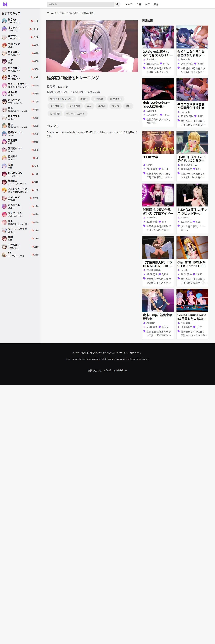
Task: Open the poster name EverMilk under the title
Action: pos(63,87)
